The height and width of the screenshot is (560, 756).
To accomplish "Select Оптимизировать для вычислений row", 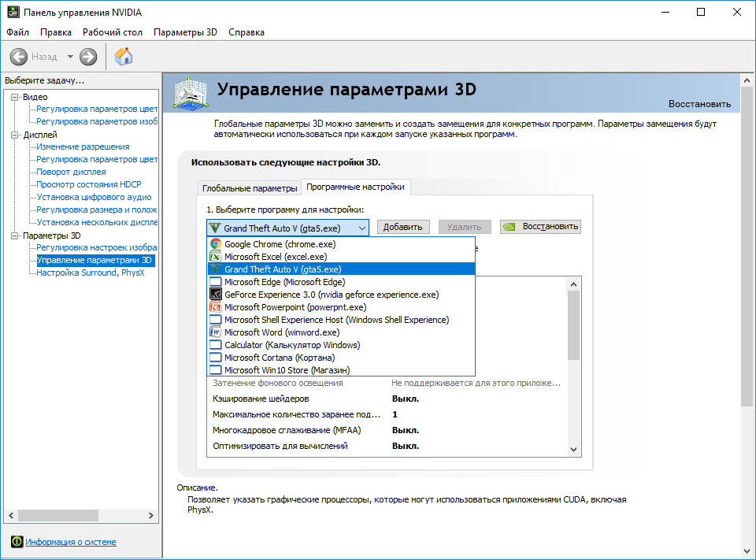I will (x=387, y=446).
